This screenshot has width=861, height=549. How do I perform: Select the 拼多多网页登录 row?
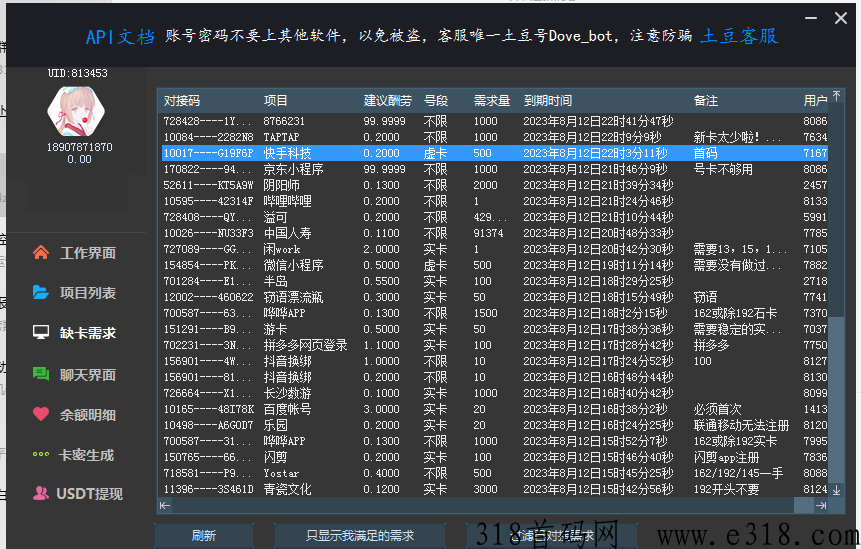494,345
